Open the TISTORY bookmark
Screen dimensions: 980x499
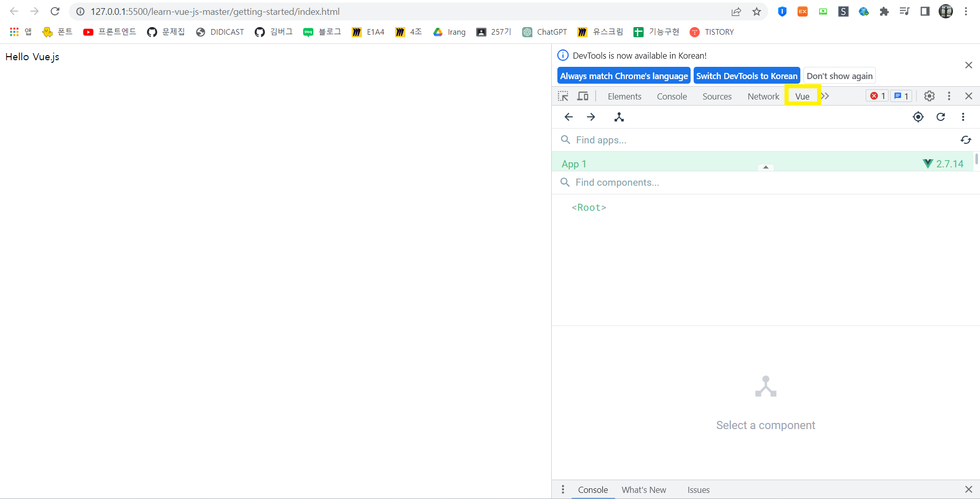(x=712, y=32)
